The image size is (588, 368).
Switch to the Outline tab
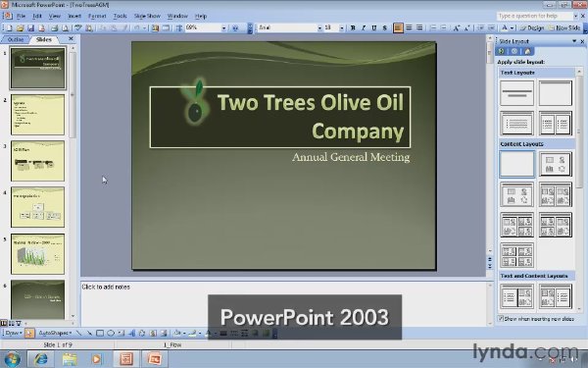pos(16,39)
